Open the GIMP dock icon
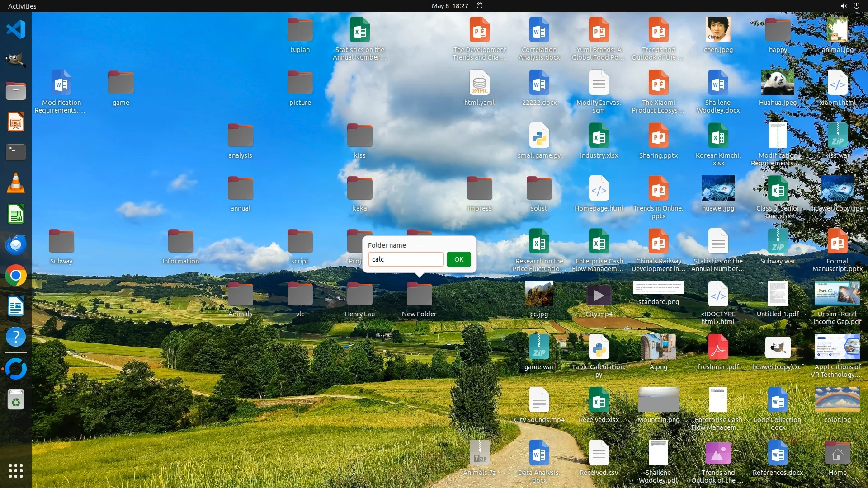Image resolution: width=868 pixels, height=488 pixels. coord(16,60)
